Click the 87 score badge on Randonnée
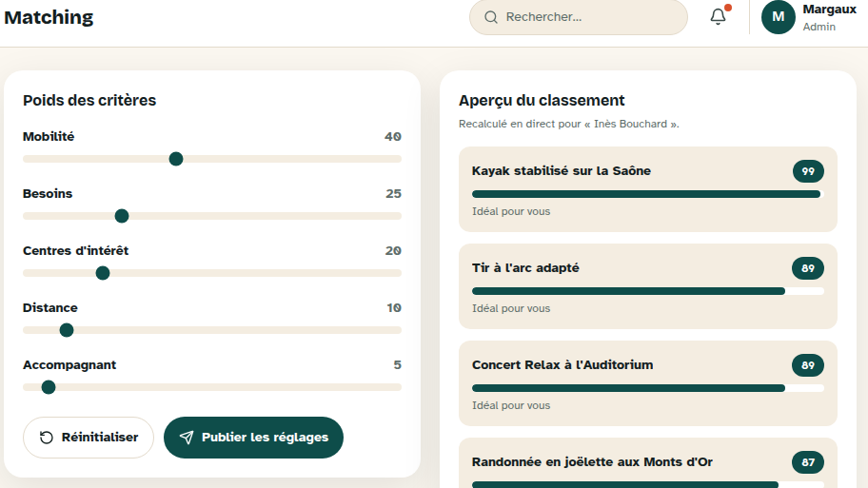The width and height of the screenshot is (868, 488). point(808,462)
